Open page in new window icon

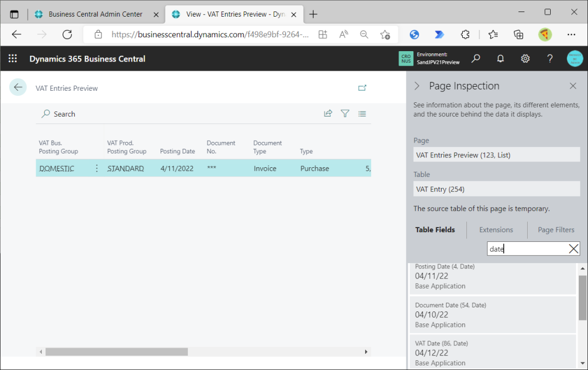click(x=362, y=88)
